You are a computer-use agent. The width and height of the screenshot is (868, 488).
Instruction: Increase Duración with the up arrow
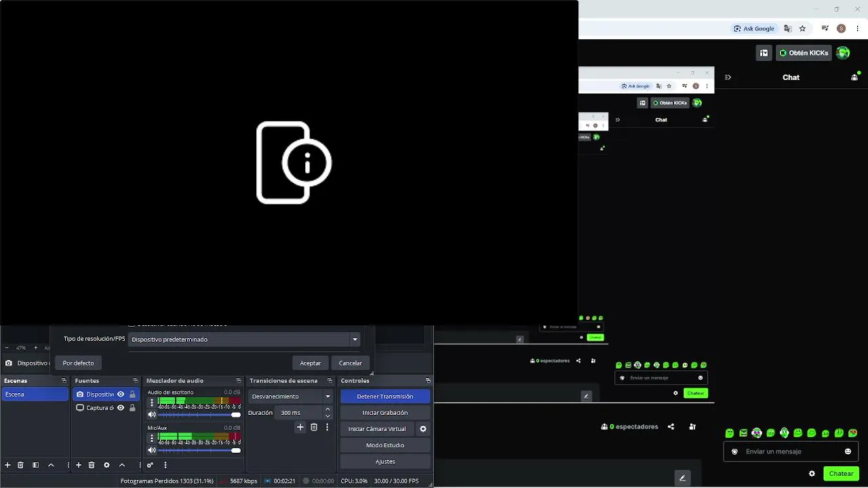[328, 409]
